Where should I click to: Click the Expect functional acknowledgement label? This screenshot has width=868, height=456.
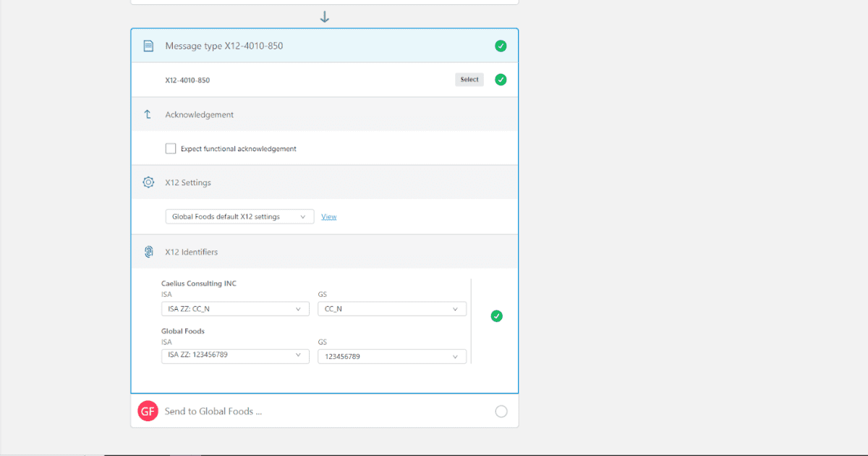[x=239, y=149]
